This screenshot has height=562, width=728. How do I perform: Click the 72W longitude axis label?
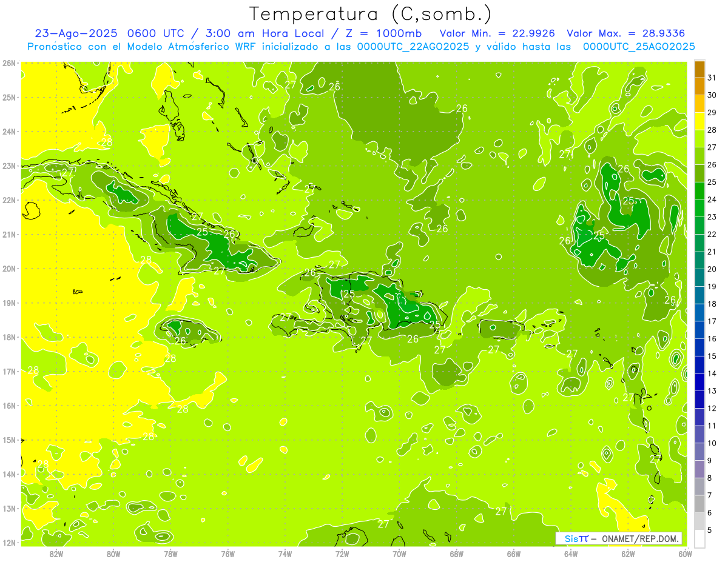[342, 554]
